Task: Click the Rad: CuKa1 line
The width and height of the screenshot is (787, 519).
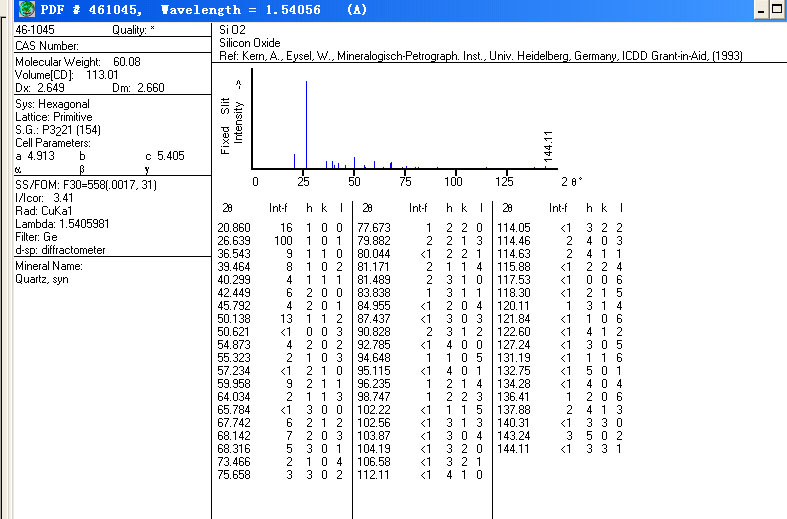Action: 44,211
